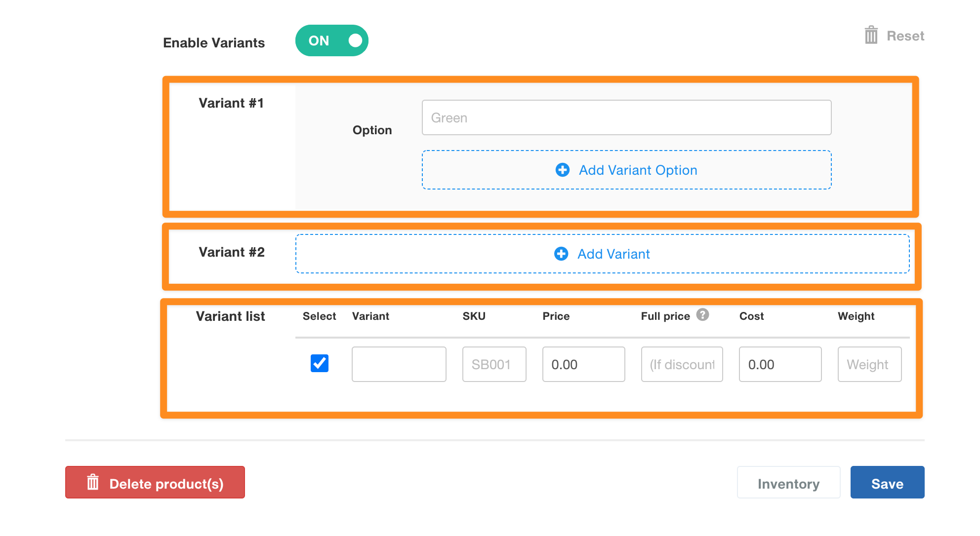Uncheck the variant Select checkbox
Image resolution: width=980 pixels, height=536 pixels.
pyautogui.click(x=320, y=363)
